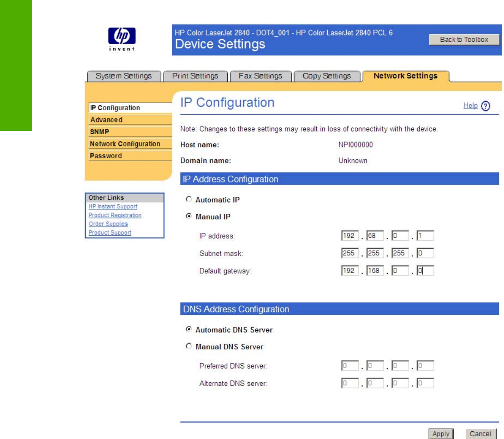The image size is (504, 439).
Task: Select Network Configuration in the side menu
Action: pyautogui.click(x=130, y=144)
